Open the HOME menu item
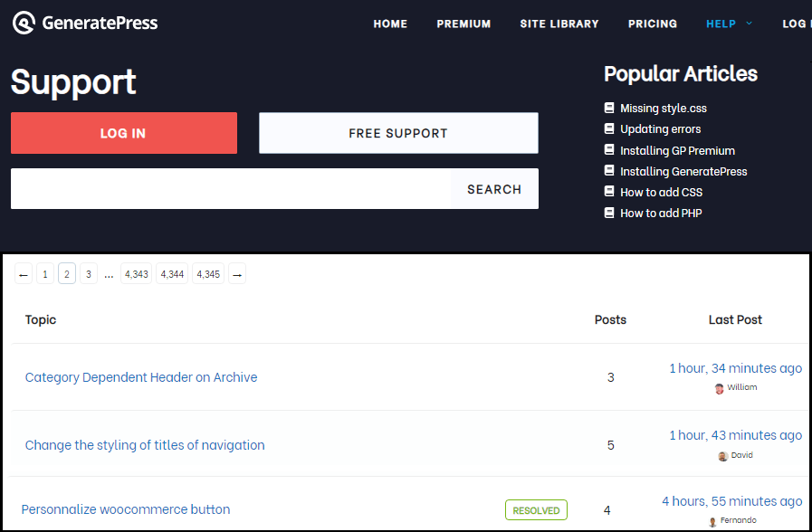 click(x=390, y=24)
